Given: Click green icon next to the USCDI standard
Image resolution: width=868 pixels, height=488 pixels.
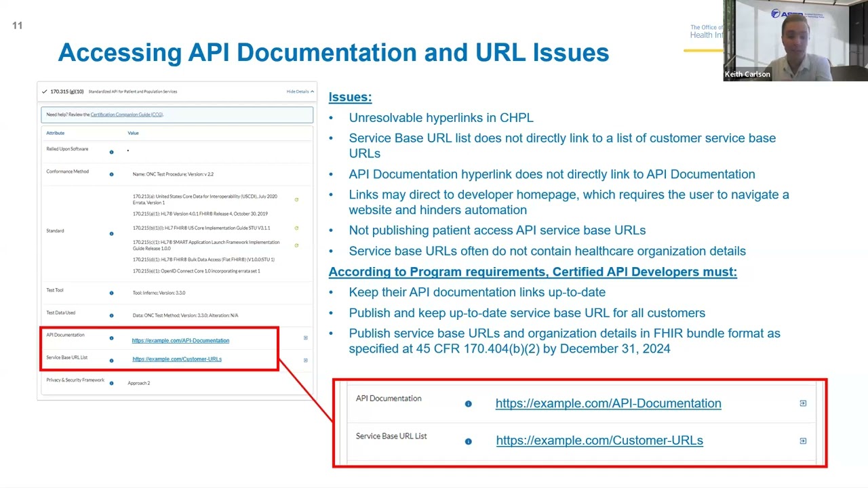Looking at the screenshot, I should [296, 199].
